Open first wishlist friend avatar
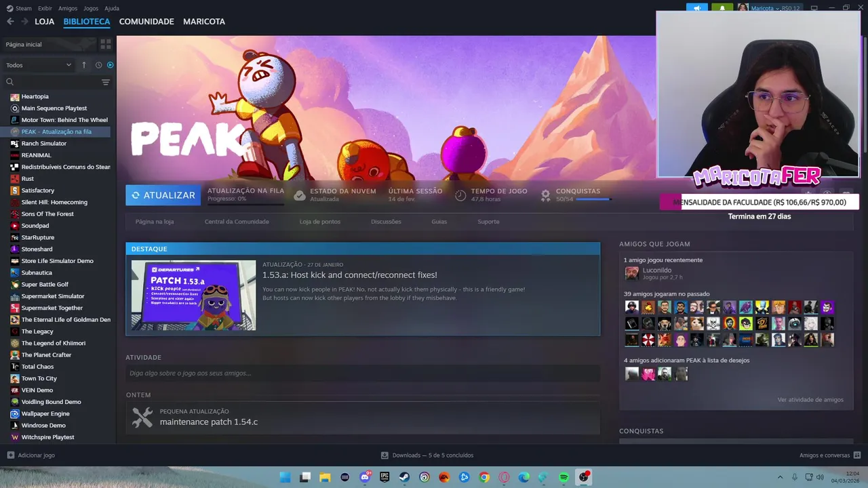The image size is (868, 488). point(631,373)
